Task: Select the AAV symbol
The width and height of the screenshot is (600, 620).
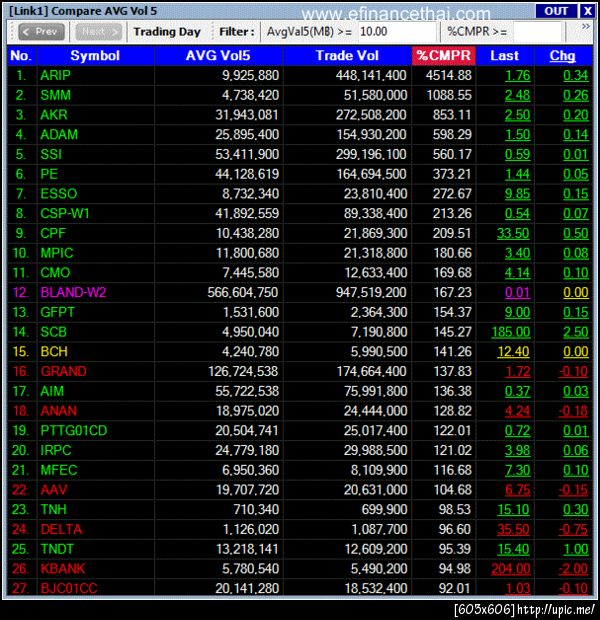Action: [54, 490]
